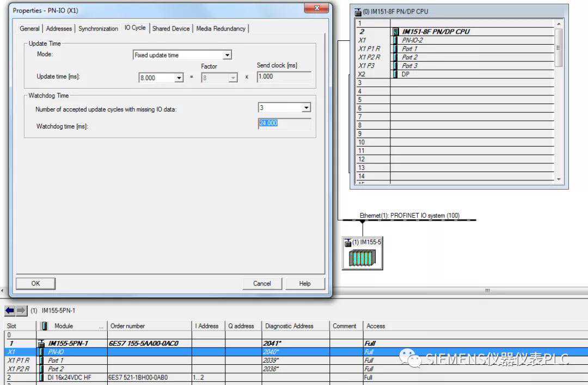The image size is (588, 385).
Task: Click the forward arrow above the module table
Action: [21, 310]
